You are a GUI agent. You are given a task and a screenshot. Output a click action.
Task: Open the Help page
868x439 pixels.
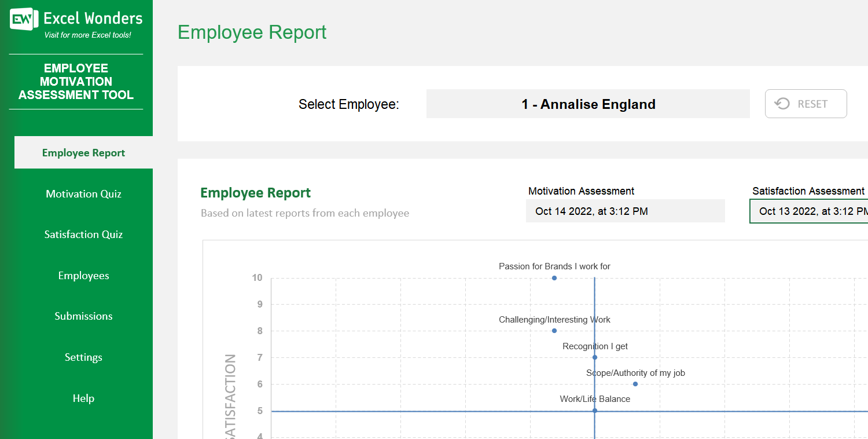tap(83, 398)
